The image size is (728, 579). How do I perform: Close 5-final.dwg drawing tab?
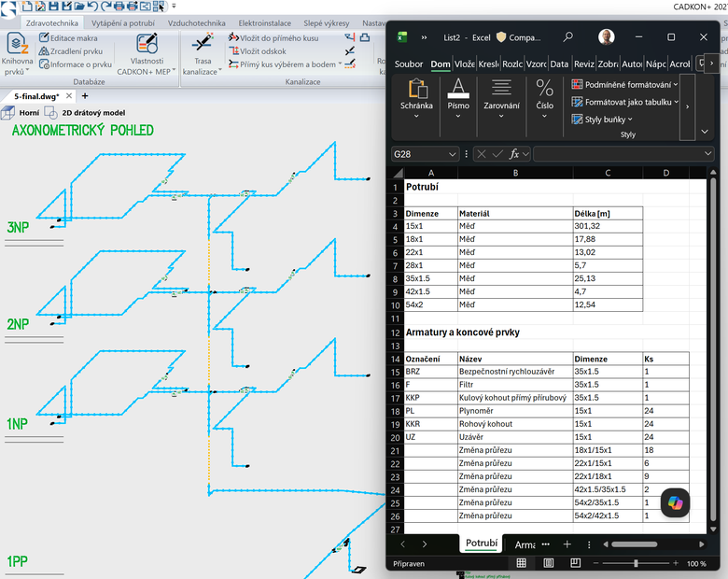(69, 96)
